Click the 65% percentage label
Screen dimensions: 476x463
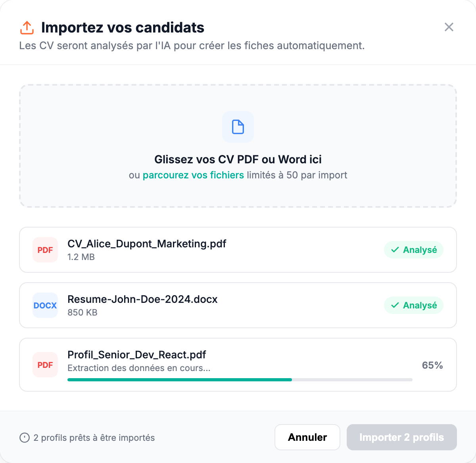point(432,365)
